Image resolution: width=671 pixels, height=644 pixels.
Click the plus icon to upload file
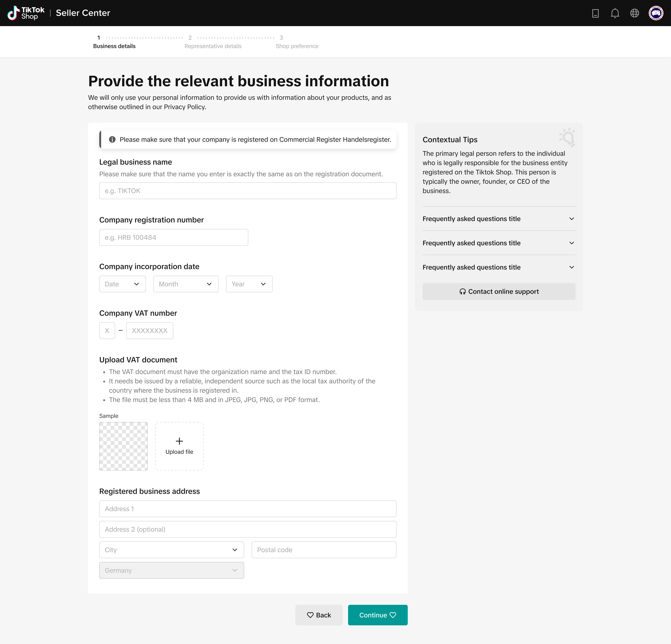[179, 441]
